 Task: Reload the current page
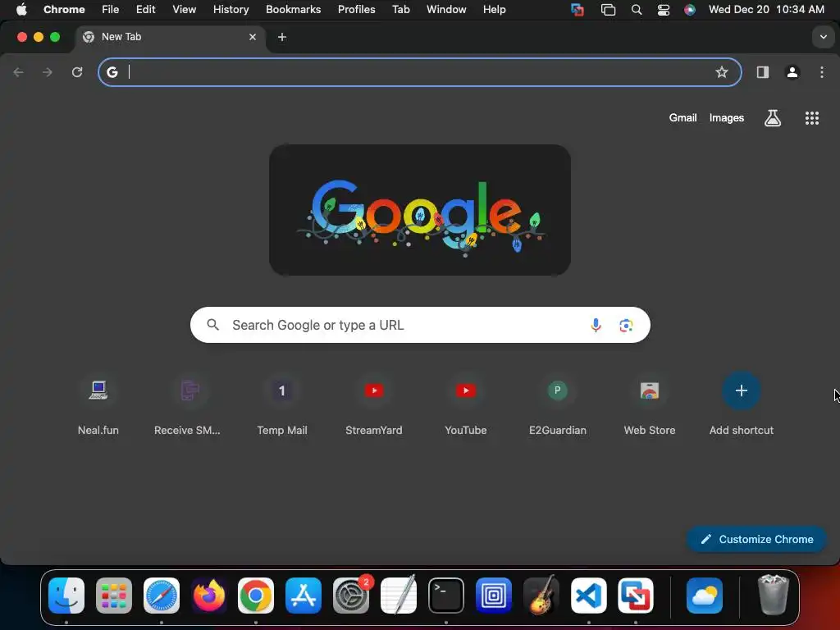point(77,72)
